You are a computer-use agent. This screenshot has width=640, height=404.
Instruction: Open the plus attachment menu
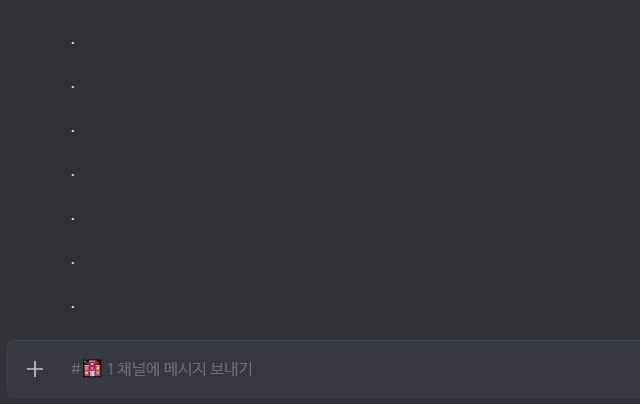point(35,369)
